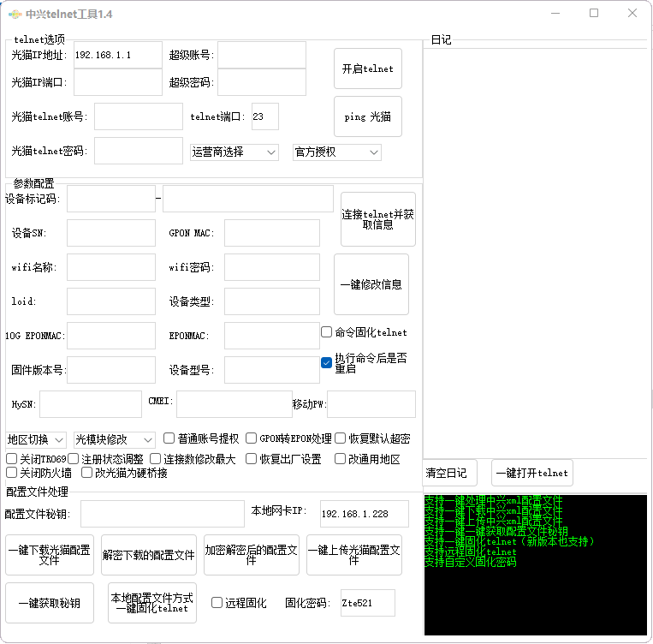The width and height of the screenshot is (653, 644).
Task: Click the ping 光猫 button
Action: point(368,116)
